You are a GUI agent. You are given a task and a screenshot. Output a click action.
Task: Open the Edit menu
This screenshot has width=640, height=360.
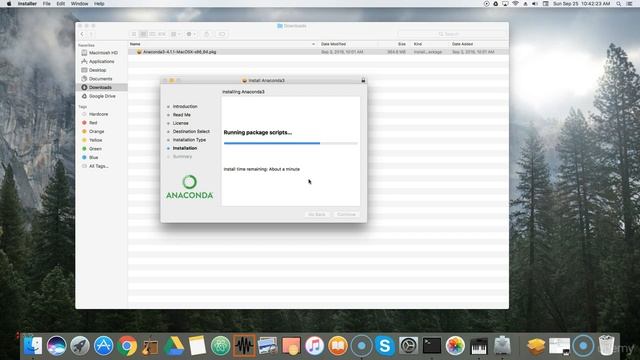(61, 4)
